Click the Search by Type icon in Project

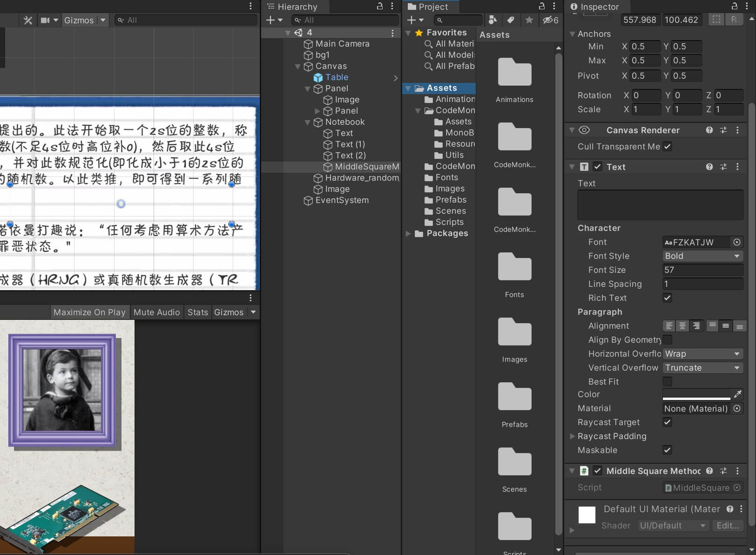tap(493, 20)
